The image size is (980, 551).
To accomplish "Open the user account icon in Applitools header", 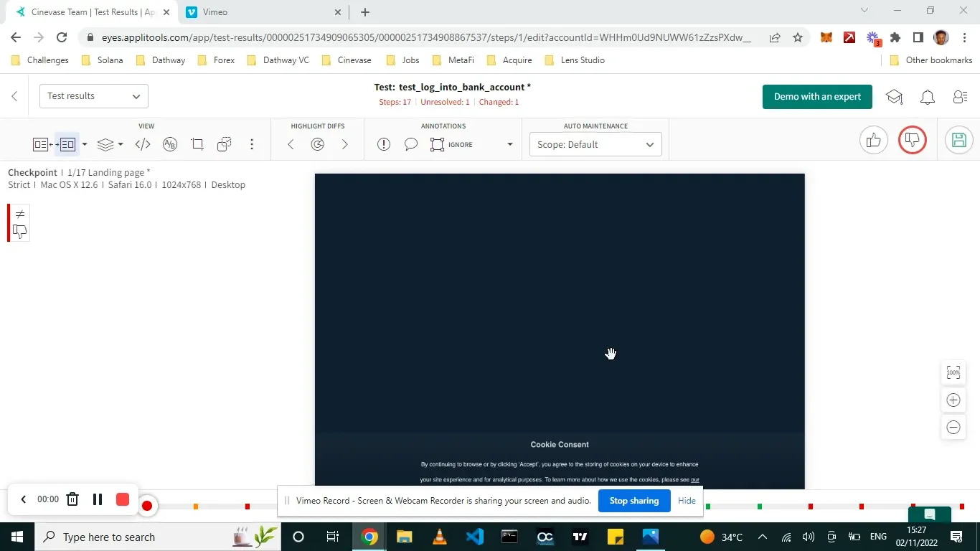I will coord(960,97).
